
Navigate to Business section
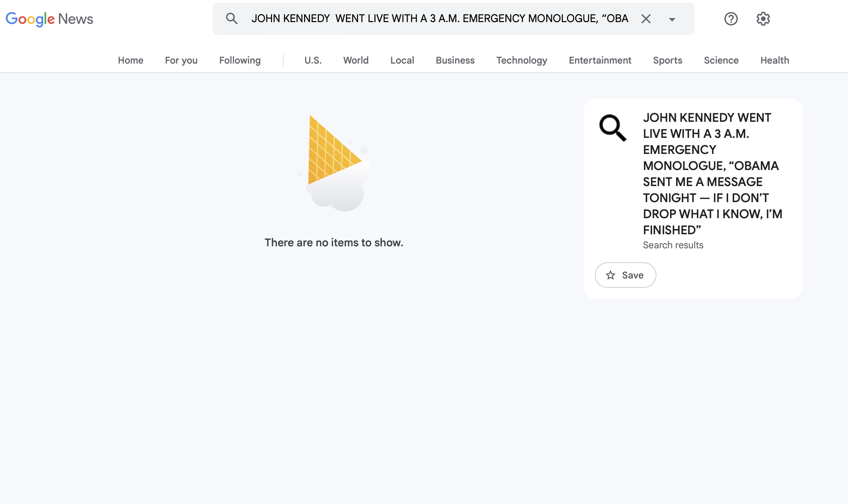(x=455, y=61)
